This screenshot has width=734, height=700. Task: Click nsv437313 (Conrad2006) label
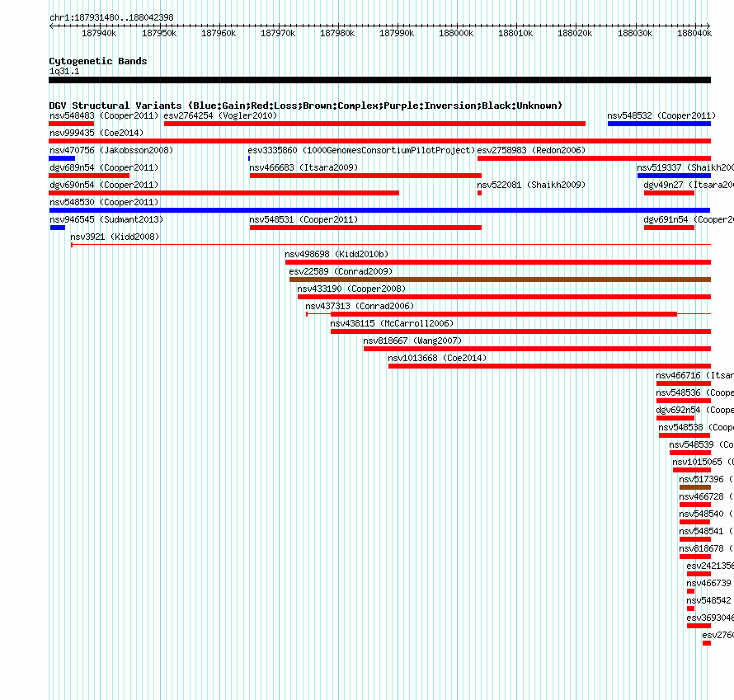pyautogui.click(x=360, y=306)
